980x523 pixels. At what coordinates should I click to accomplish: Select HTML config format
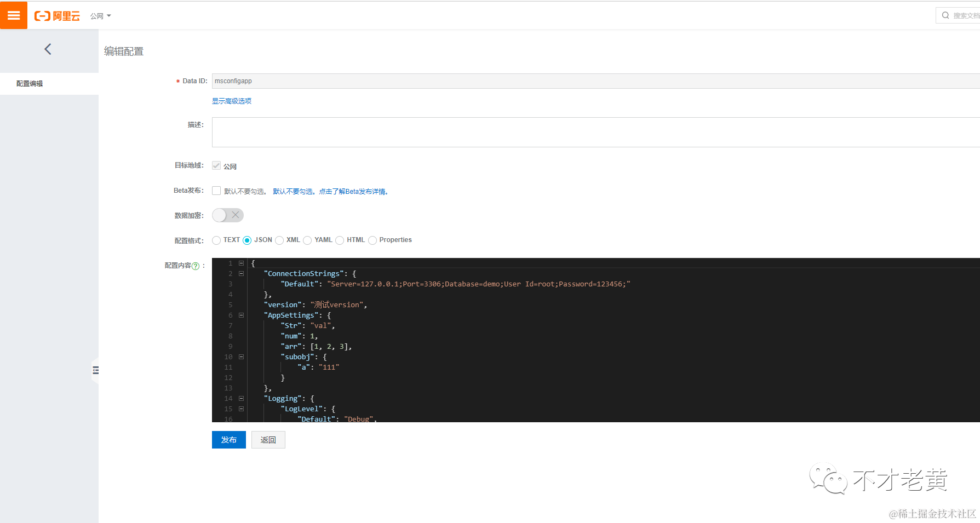pyautogui.click(x=340, y=240)
